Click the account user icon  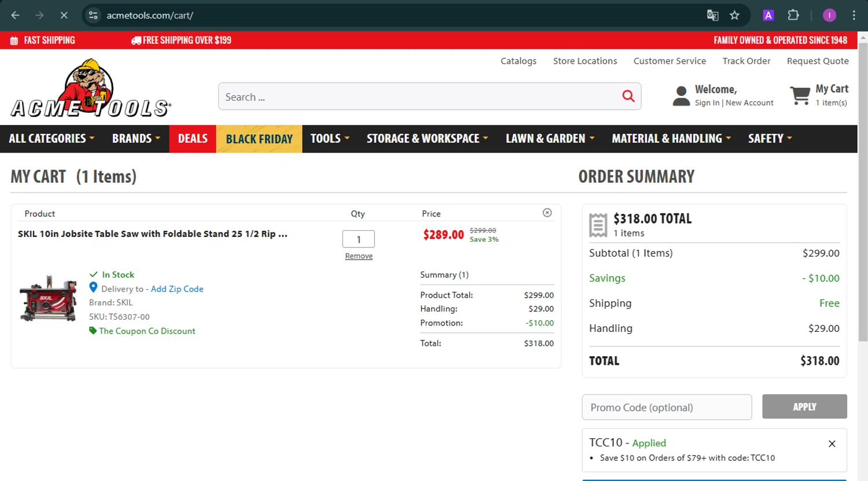tap(682, 96)
